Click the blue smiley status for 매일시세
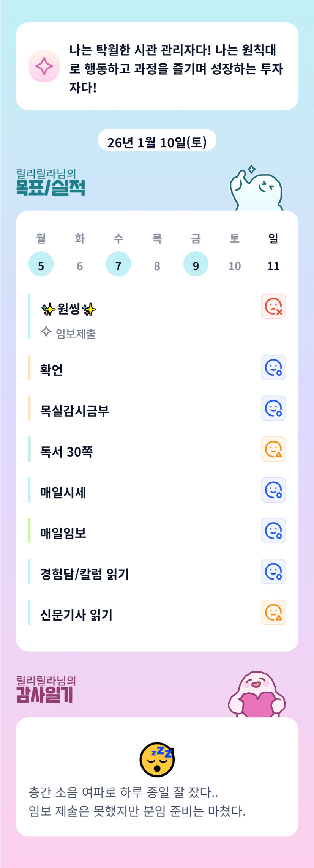 coord(273,490)
